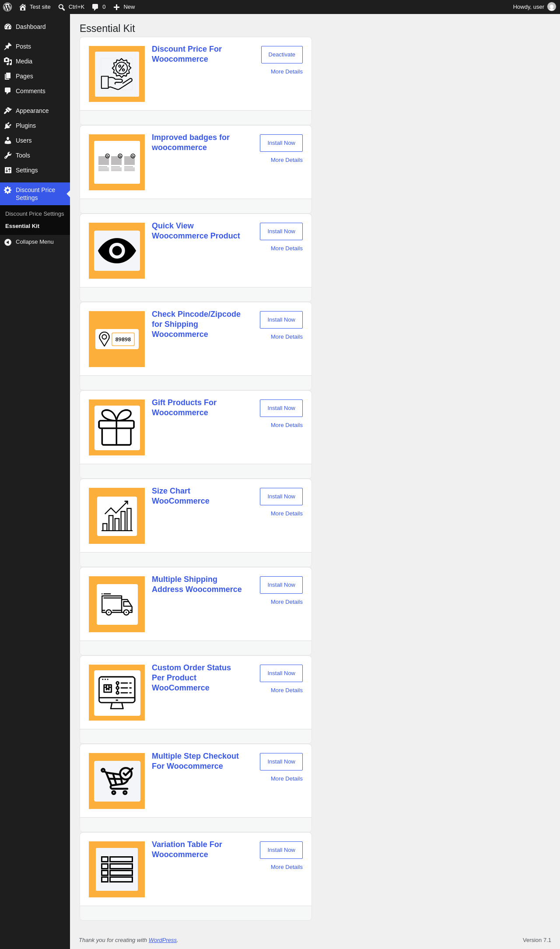Install Check Pincode/Zipcode for Shipping plugin
The image size is (560, 949).
[281, 320]
